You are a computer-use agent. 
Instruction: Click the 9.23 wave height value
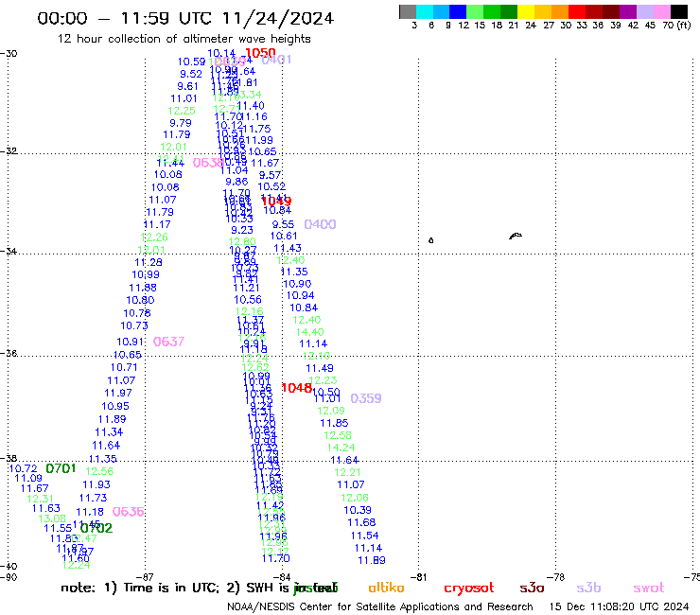242,230
